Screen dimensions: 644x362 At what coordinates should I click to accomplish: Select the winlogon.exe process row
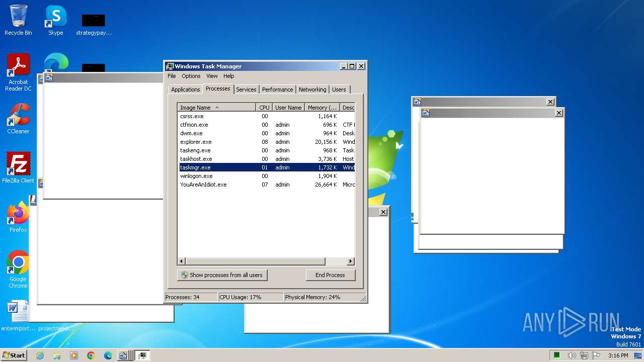tap(266, 176)
